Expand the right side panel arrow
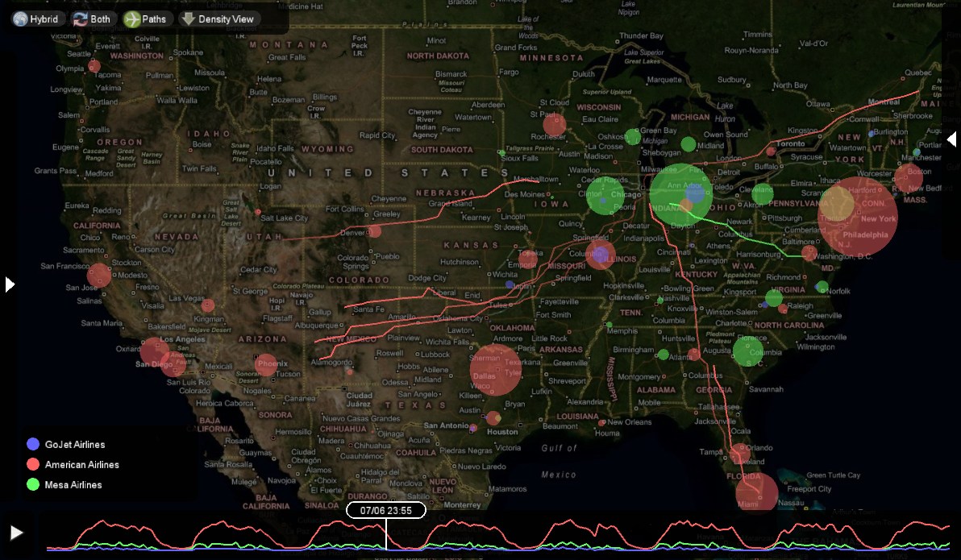This screenshot has height=560, width=961. pos(952,139)
